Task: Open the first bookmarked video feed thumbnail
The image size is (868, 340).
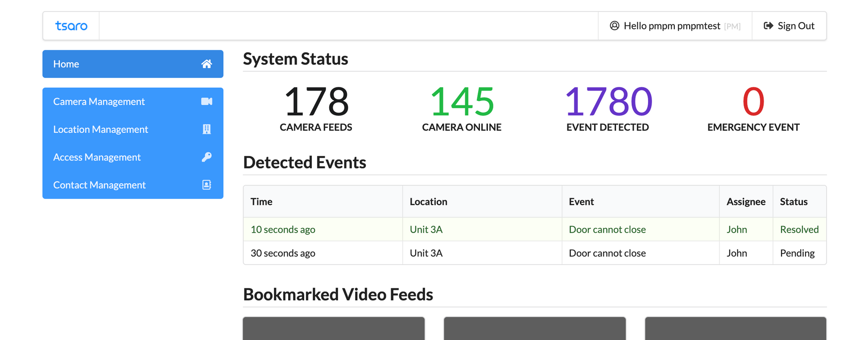Action: click(334, 329)
